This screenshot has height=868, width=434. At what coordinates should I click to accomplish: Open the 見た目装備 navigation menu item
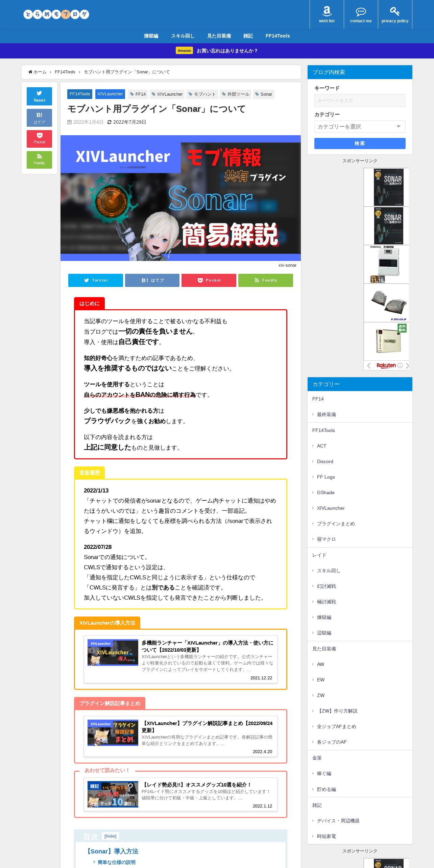pyautogui.click(x=219, y=36)
